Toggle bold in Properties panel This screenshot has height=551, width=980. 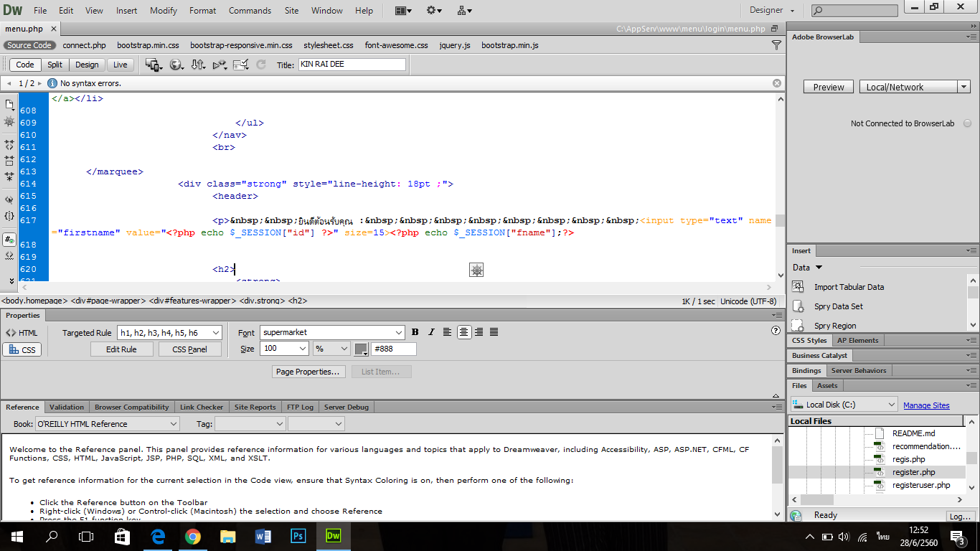tap(415, 332)
